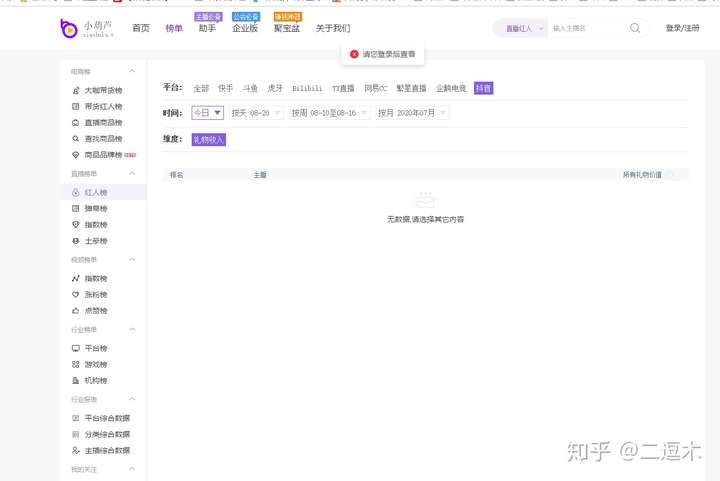Select platform filter 全部
Screen dimensions: 720x481
201,88
